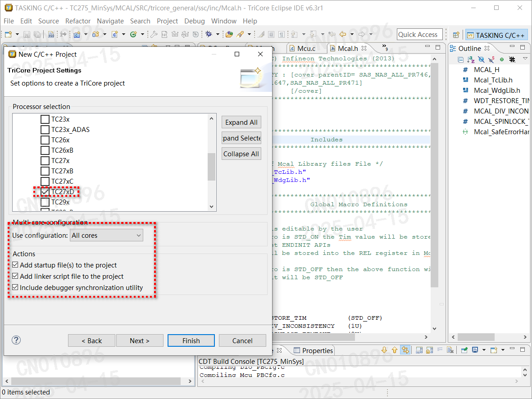Toggle Include debugger synchronization utility checkbox
This screenshot has width=532, height=399.
pos(15,287)
